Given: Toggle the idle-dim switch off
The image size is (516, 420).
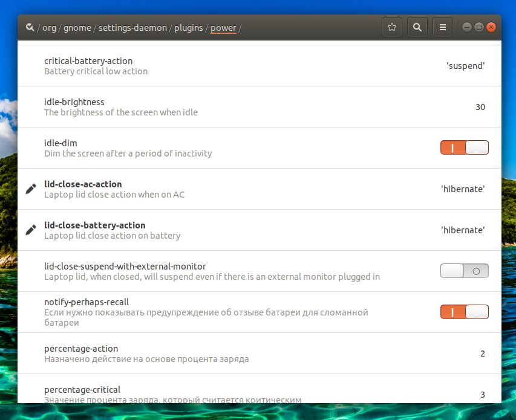Looking at the screenshot, I should point(465,147).
